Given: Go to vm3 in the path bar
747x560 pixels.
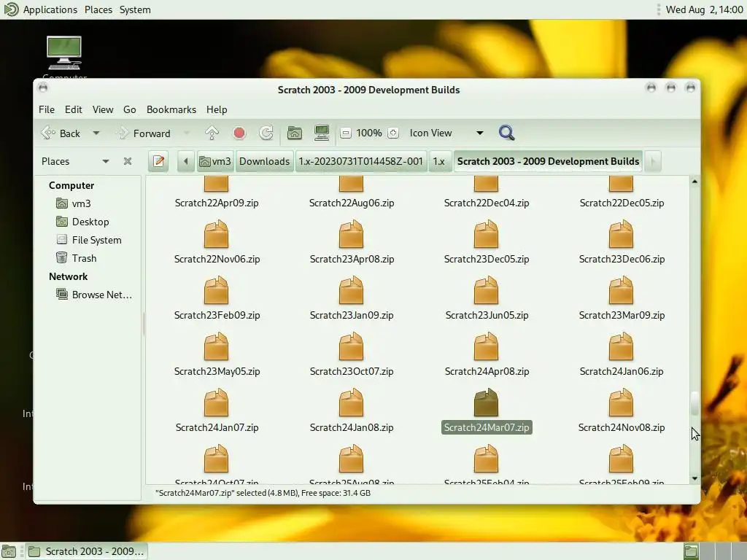Looking at the screenshot, I should (x=215, y=161).
